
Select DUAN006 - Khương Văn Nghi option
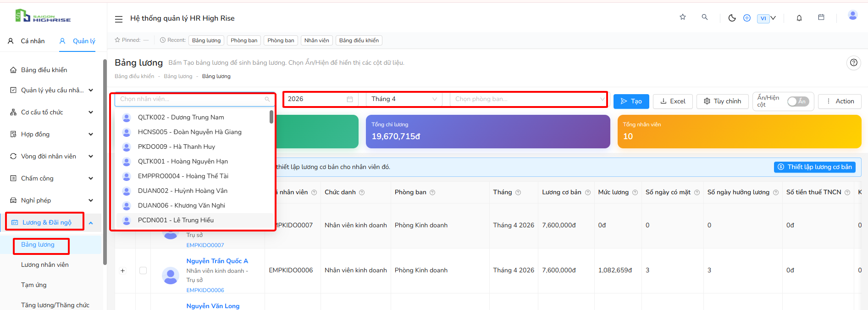coord(193,206)
